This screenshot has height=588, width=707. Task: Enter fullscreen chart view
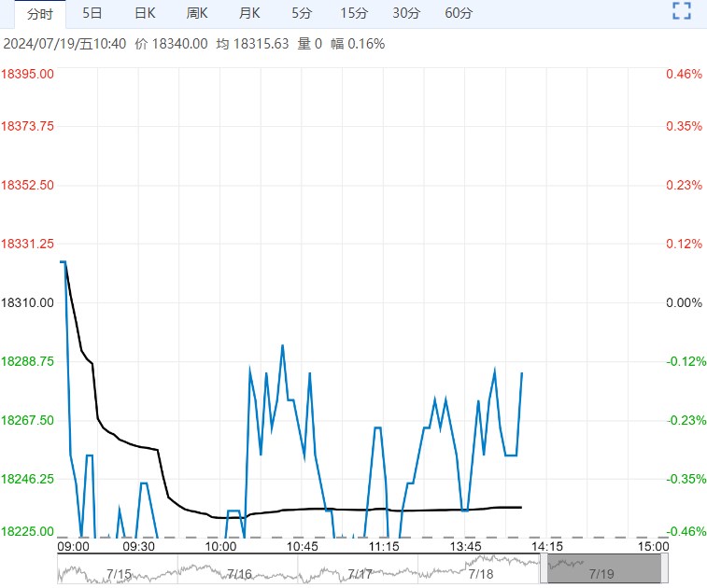682,12
